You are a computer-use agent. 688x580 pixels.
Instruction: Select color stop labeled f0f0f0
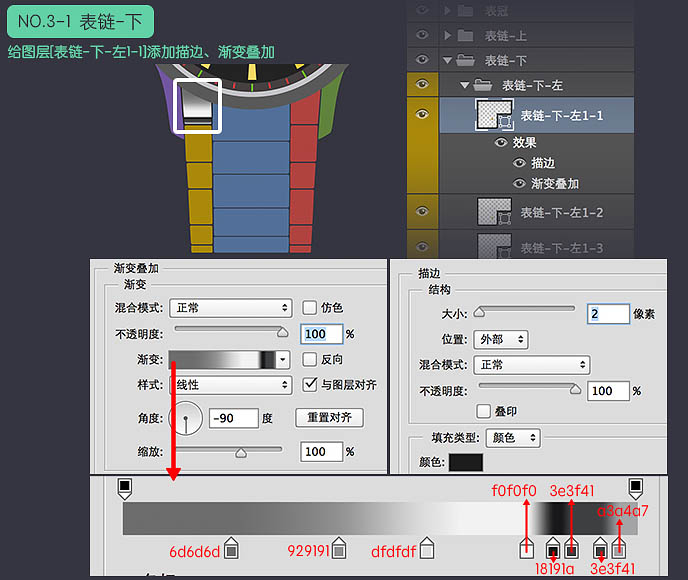527,548
